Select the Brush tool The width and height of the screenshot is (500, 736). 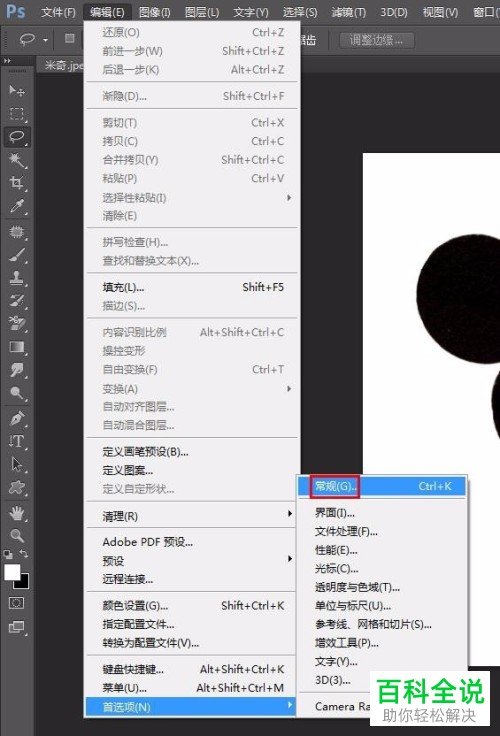click(17, 255)
